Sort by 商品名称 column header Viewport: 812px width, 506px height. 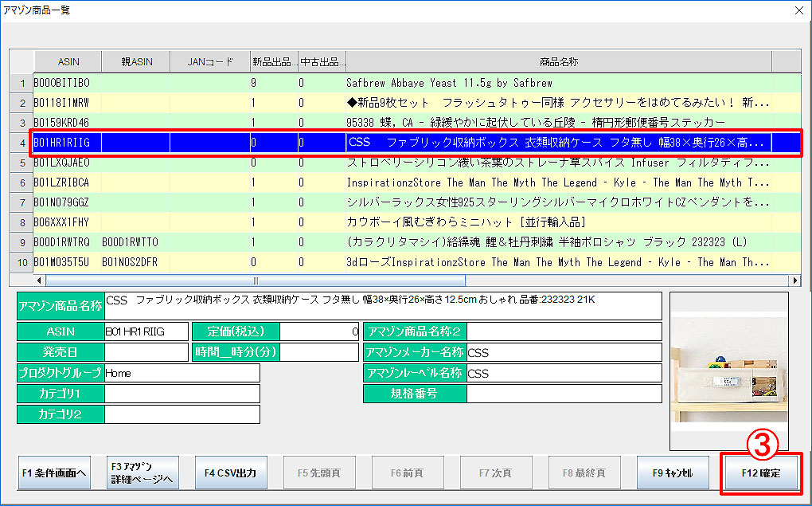[x=558, y=61]
